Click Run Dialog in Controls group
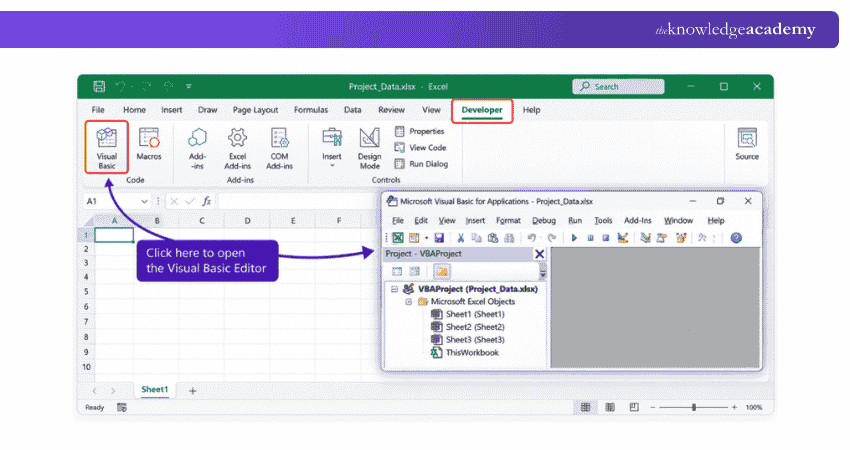 click(x=421, y=164)
